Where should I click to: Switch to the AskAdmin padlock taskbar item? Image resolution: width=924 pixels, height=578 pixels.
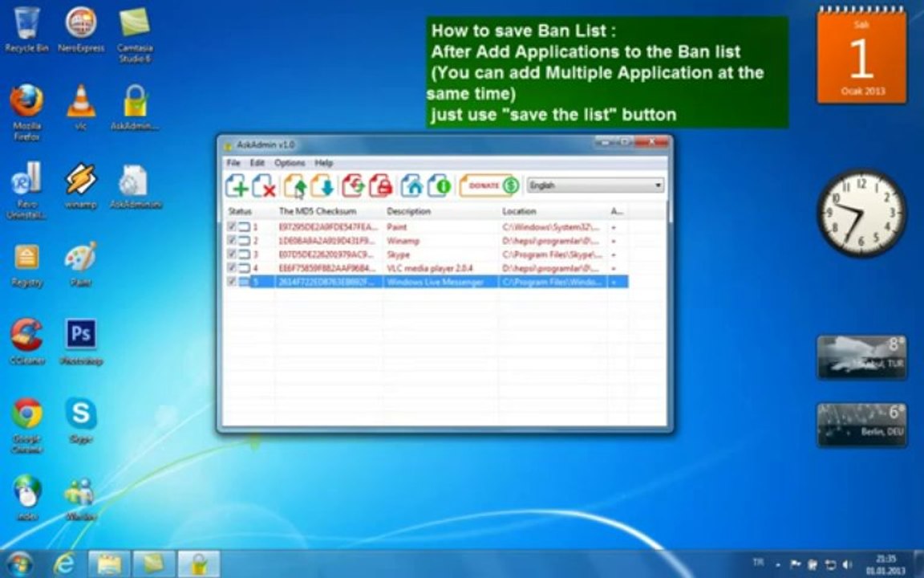tap(199, 564)
